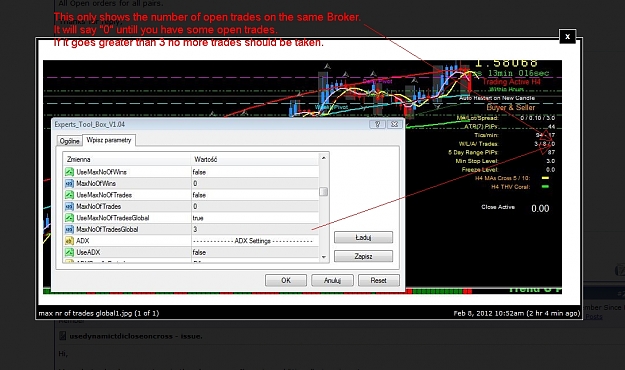Image resolution: width=625 pixels, height=370 pixels.
Task: Select the Wpisz parametry tab
Action: tap(109, 140)
